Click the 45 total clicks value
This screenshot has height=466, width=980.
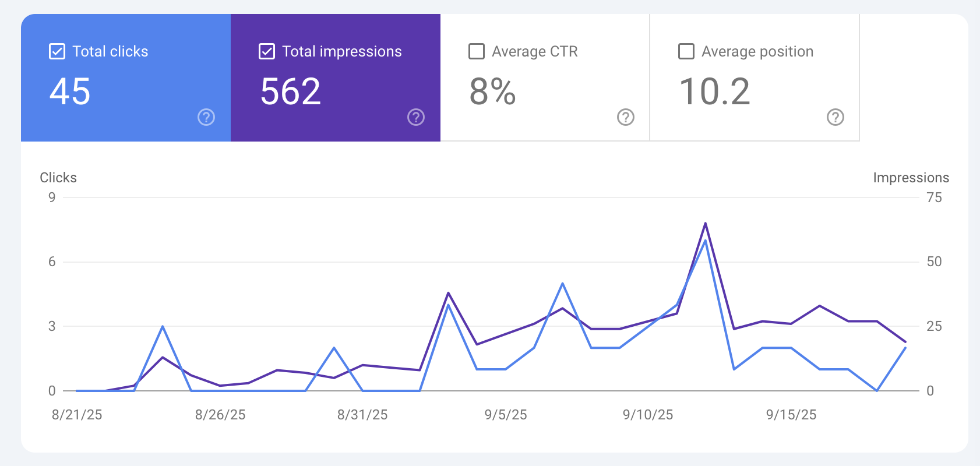70,92
